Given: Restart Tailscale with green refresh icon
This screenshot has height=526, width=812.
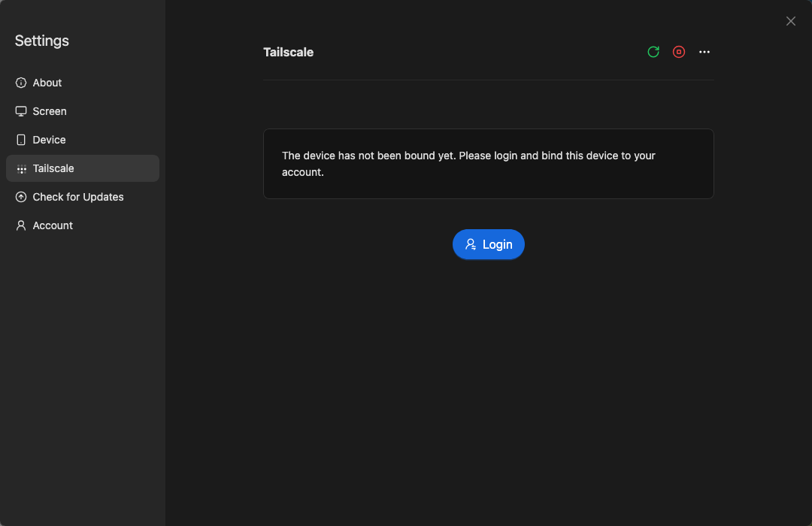Looking at the screenshot, I should pos(653,52).
